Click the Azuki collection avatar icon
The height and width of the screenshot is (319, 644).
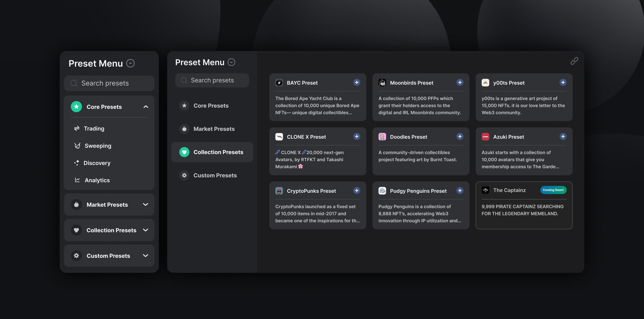pos(486,137)
